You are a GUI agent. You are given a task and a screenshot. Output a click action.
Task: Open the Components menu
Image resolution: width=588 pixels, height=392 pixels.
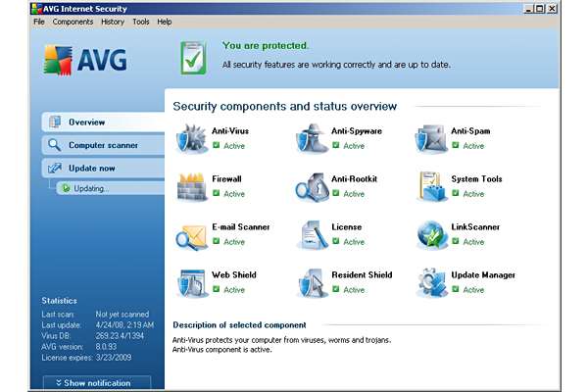[73, 22]
